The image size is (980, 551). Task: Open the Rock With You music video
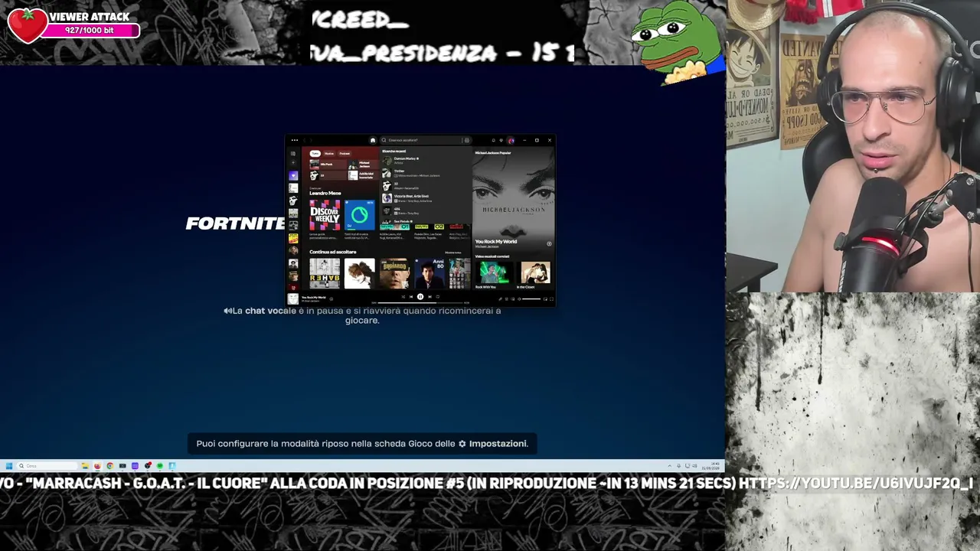point(494,273)
